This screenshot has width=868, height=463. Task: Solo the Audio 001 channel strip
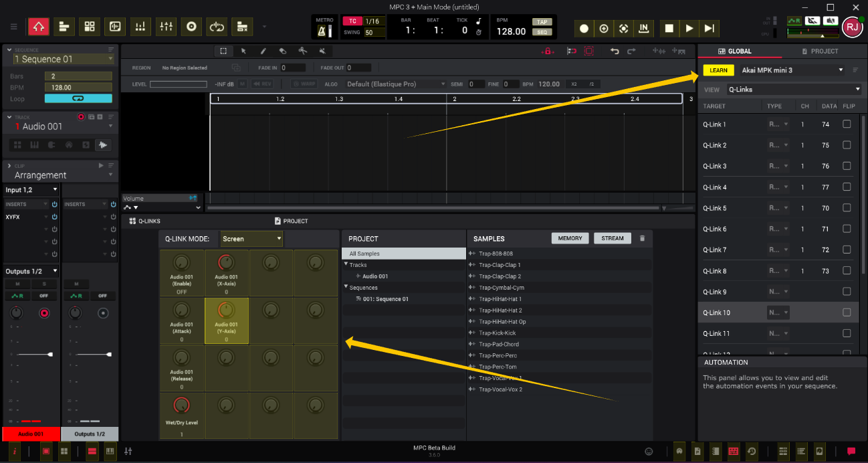click(44, 284)
